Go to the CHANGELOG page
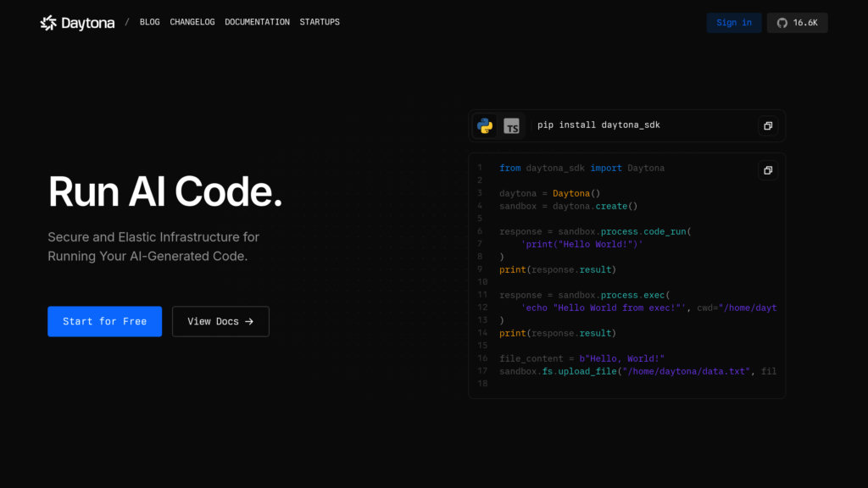The image size is (868, 488). pos(192,22)
